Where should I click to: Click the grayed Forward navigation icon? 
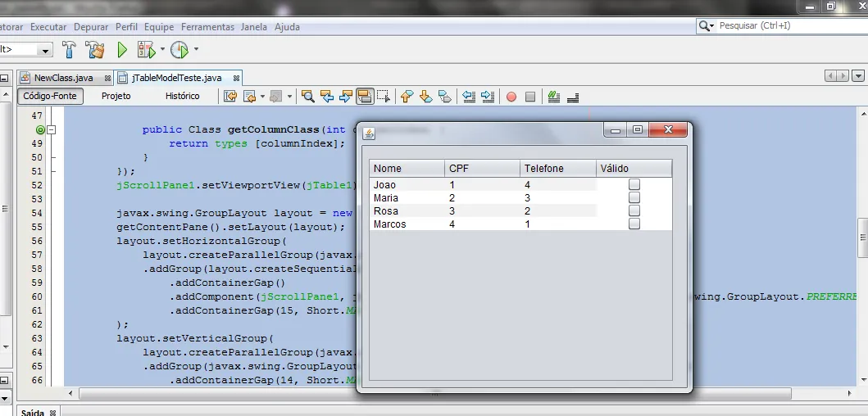pyautogui.click(x=275, y=97)
